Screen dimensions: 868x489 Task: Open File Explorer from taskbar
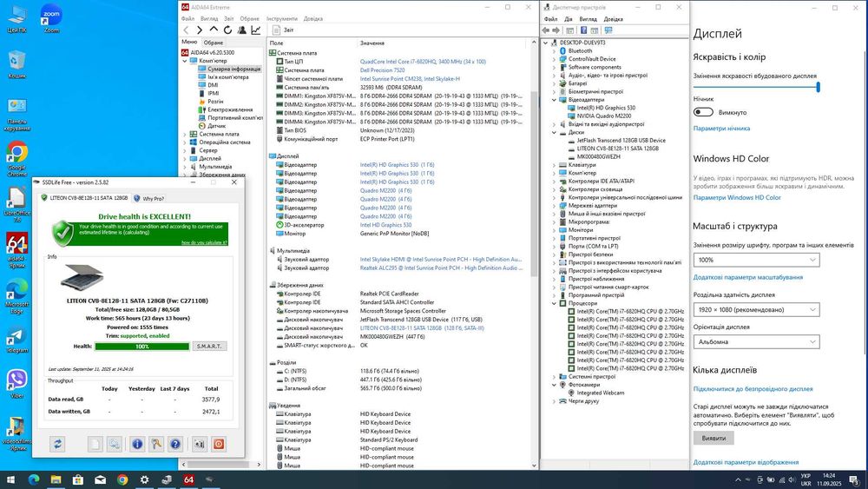(56, 479)
